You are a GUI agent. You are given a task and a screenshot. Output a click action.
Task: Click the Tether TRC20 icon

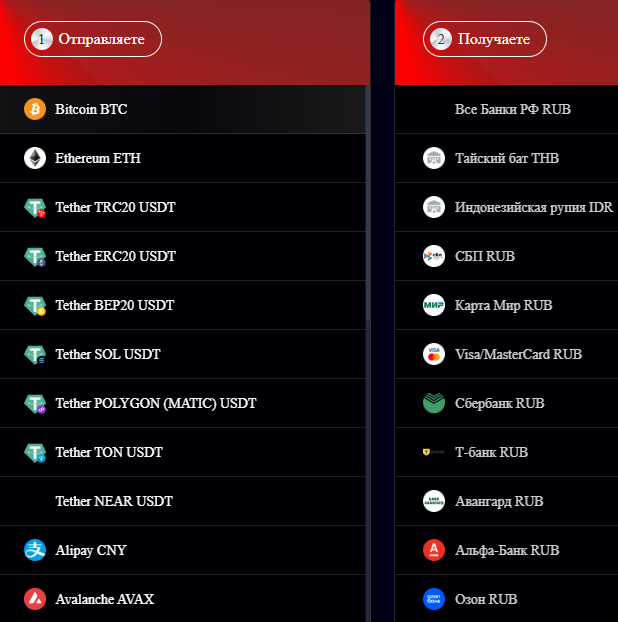coord(35,207)
